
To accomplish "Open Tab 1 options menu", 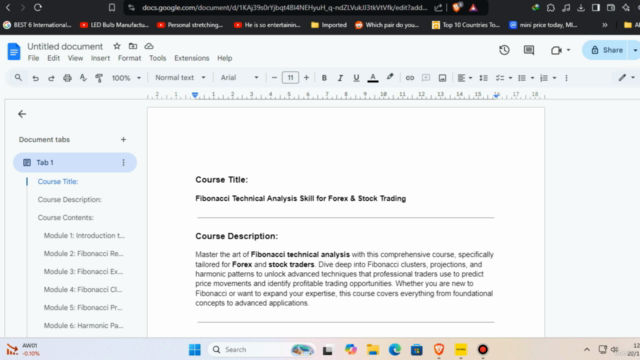I will (x=123, y=162).
